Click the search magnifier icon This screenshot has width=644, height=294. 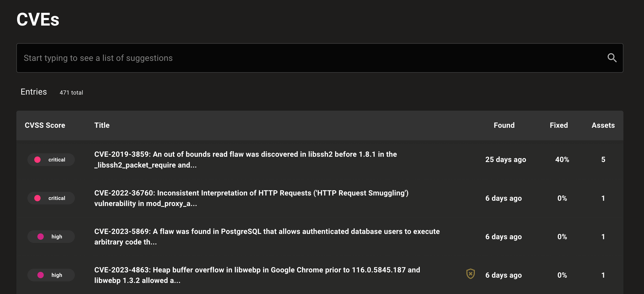tap(612, 58)
